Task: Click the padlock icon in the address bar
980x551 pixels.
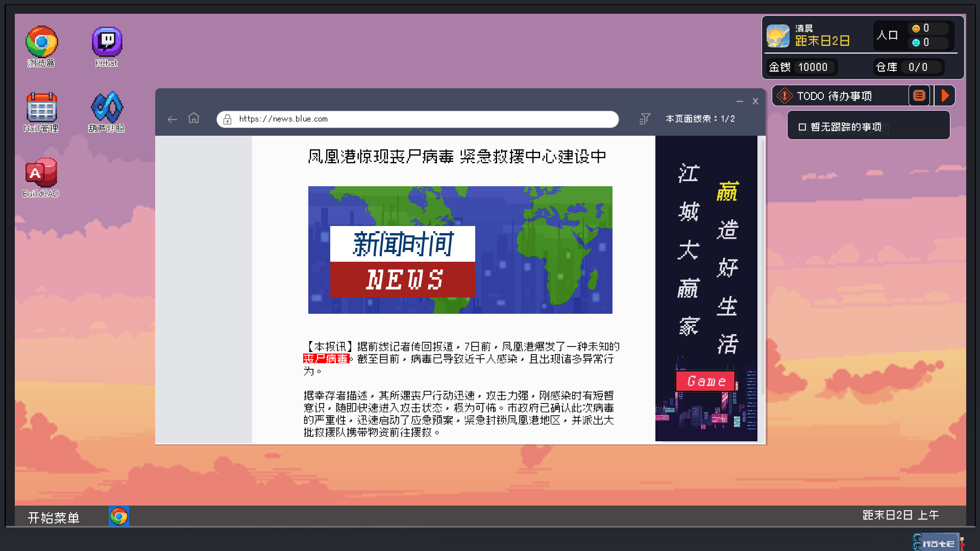Action: [x=228, y=119]
